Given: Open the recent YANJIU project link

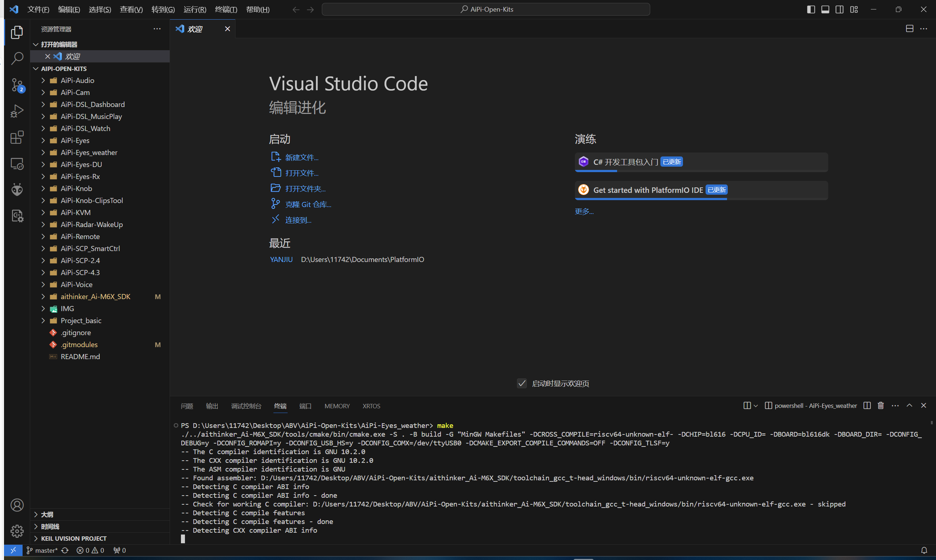Looking at the screenshot, I should pyautogui.click(x=281, y=259).
